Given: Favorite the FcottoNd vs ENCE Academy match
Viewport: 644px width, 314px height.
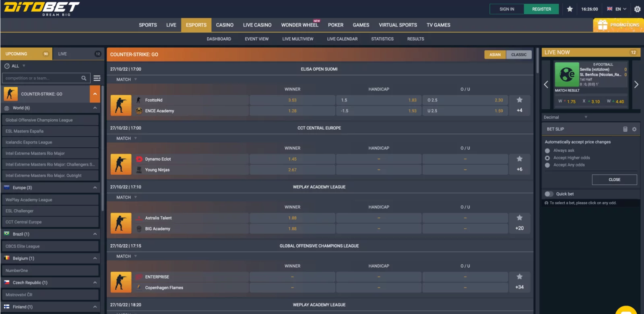Looking at the screenshot, I should coord(520,100).
